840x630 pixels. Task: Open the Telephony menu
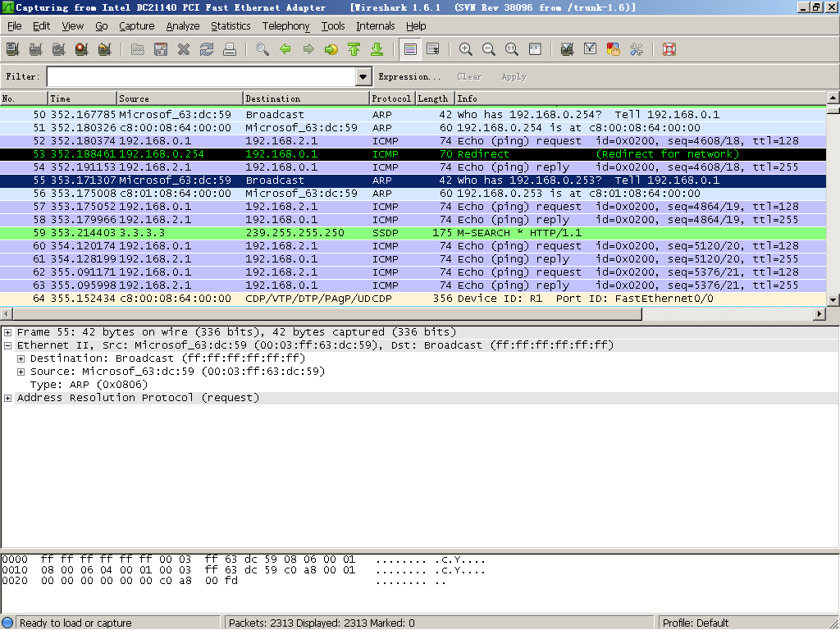point(286,25)
